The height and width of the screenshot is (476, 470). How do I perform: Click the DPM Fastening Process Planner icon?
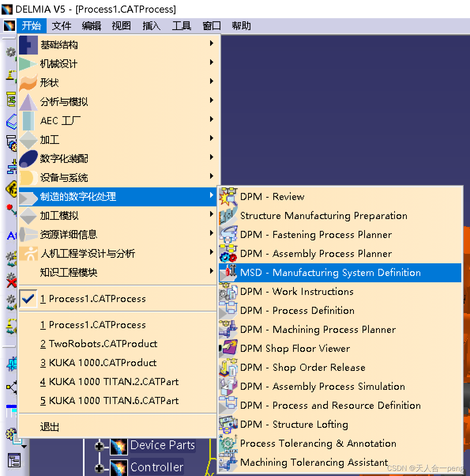[x=228, y=234]
